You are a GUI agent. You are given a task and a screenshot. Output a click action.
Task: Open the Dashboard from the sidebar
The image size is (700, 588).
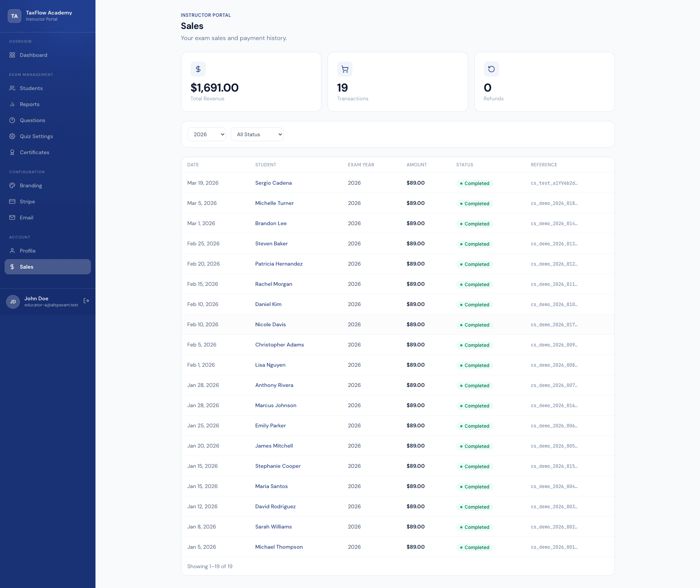(x=12, y=55)
